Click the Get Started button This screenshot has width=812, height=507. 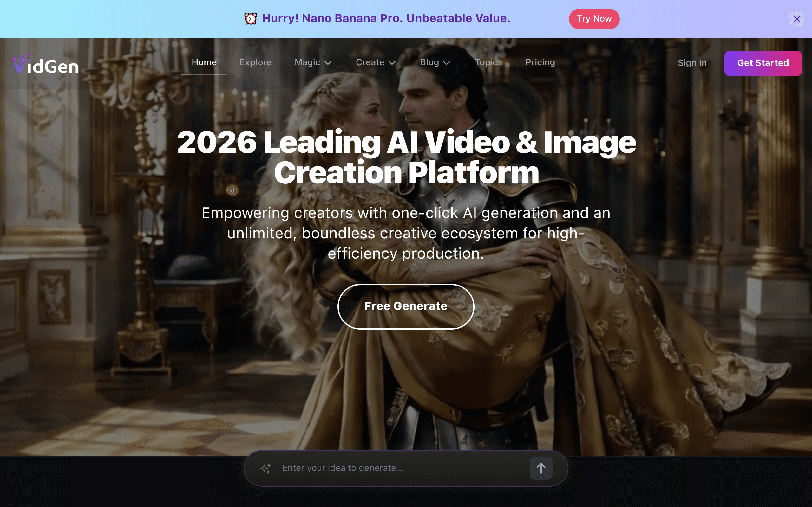click(763, 63)
